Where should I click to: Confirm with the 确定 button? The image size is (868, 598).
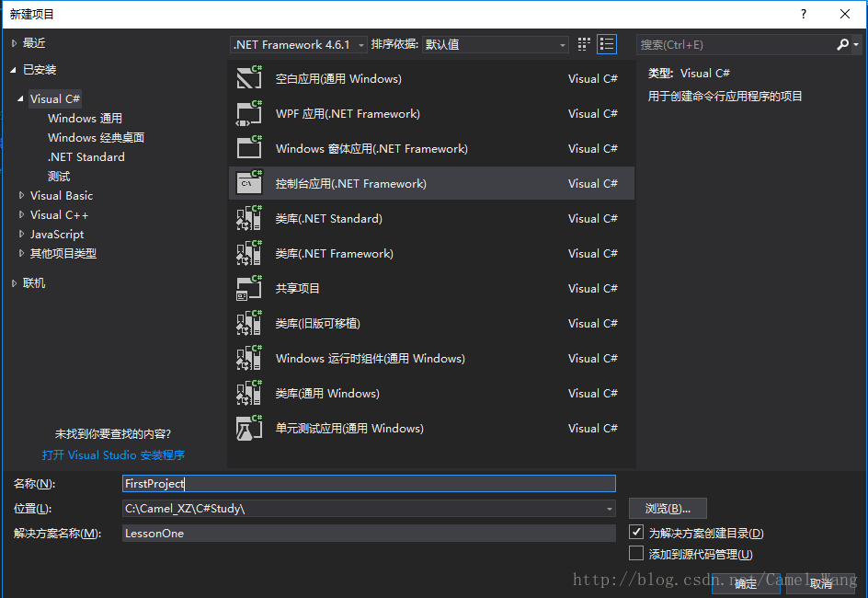point(746,583)
